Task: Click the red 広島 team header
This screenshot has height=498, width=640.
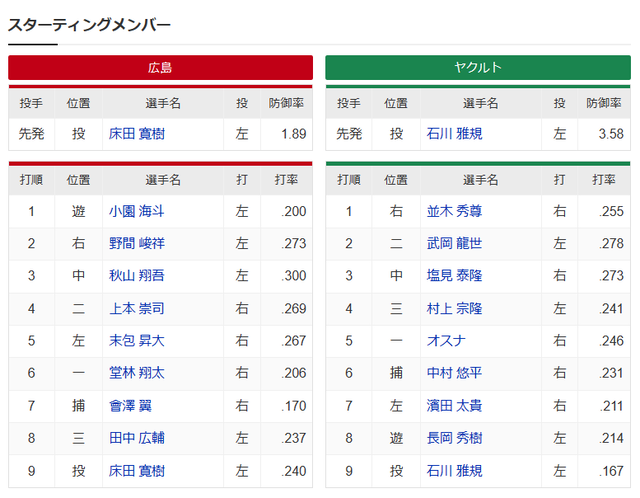Action: tap(160, 67)
